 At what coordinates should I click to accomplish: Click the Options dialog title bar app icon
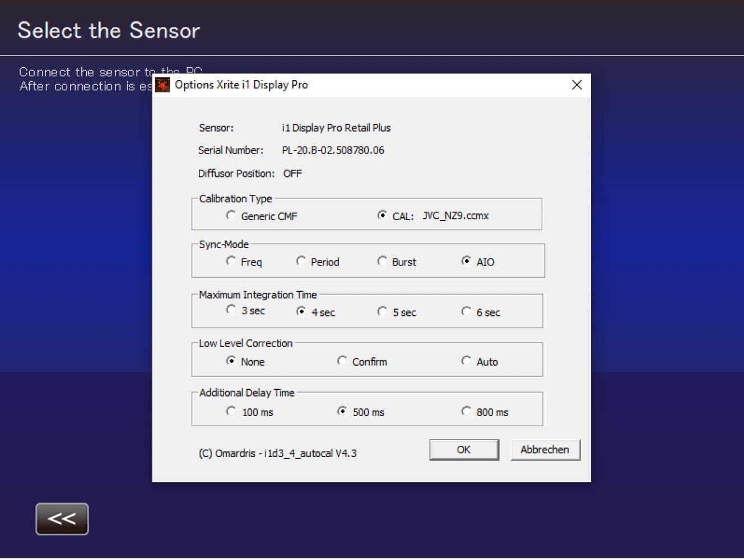163,85
